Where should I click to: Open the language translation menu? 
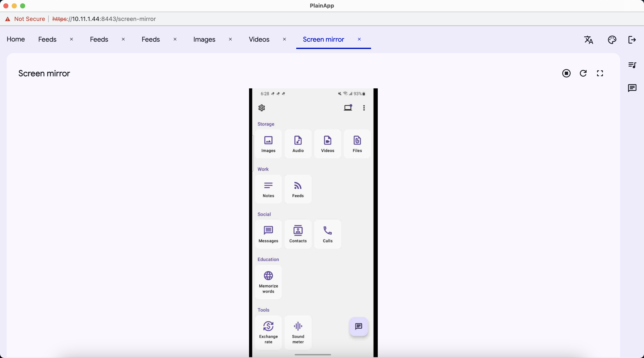click(x=588, y=40)
